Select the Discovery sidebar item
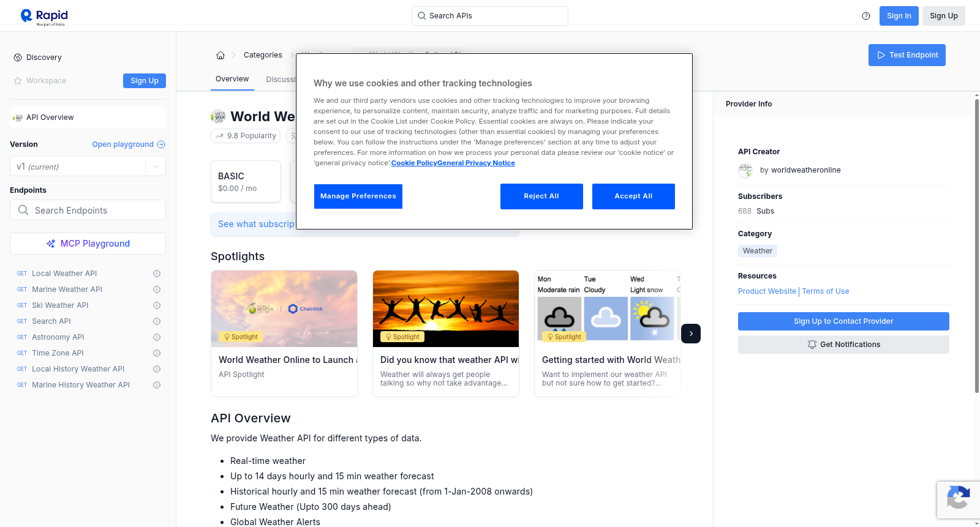This screenshot has height=527, width=980. coord(44,58)
